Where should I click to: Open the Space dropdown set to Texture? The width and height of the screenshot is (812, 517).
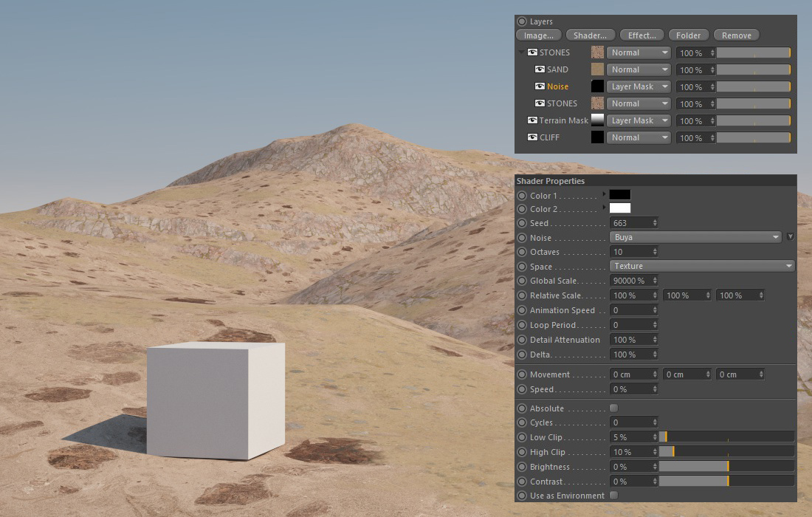point(701,266)
